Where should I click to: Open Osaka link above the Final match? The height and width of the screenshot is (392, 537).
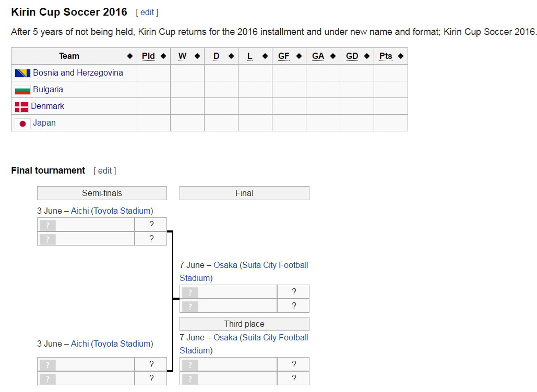click(x=225, y=265)
